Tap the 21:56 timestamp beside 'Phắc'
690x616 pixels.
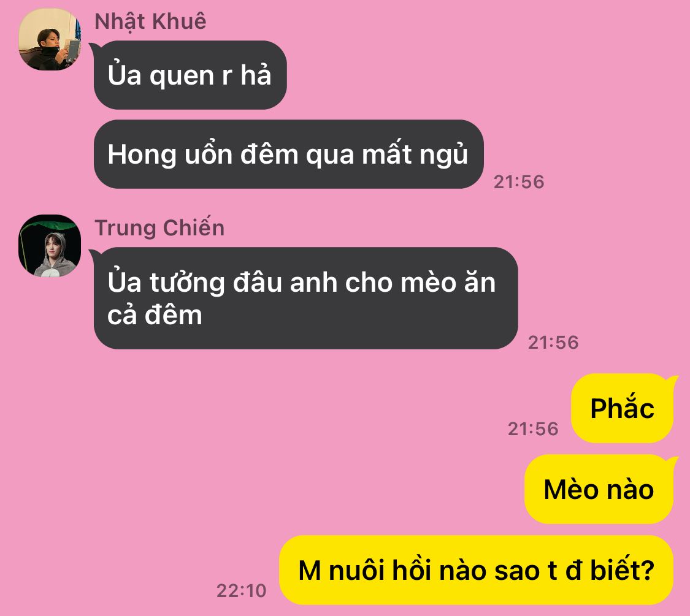tap(534, 428)
